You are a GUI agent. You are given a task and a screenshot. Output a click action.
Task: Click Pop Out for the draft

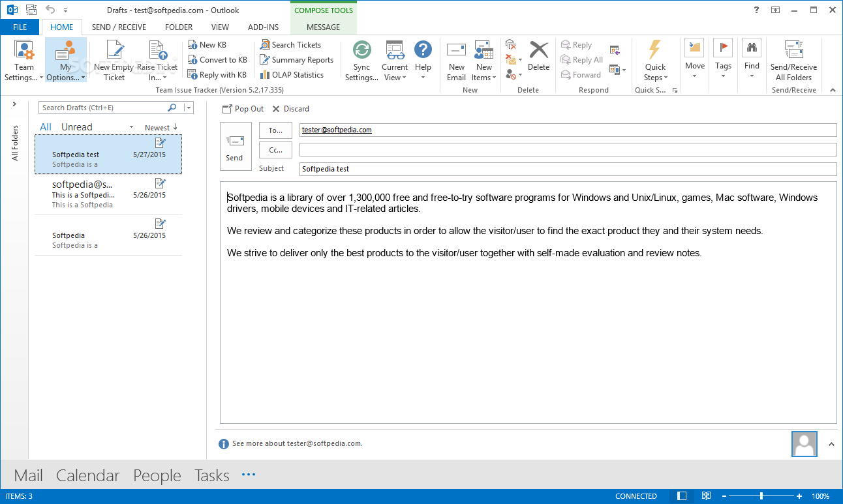pos(243,109)
